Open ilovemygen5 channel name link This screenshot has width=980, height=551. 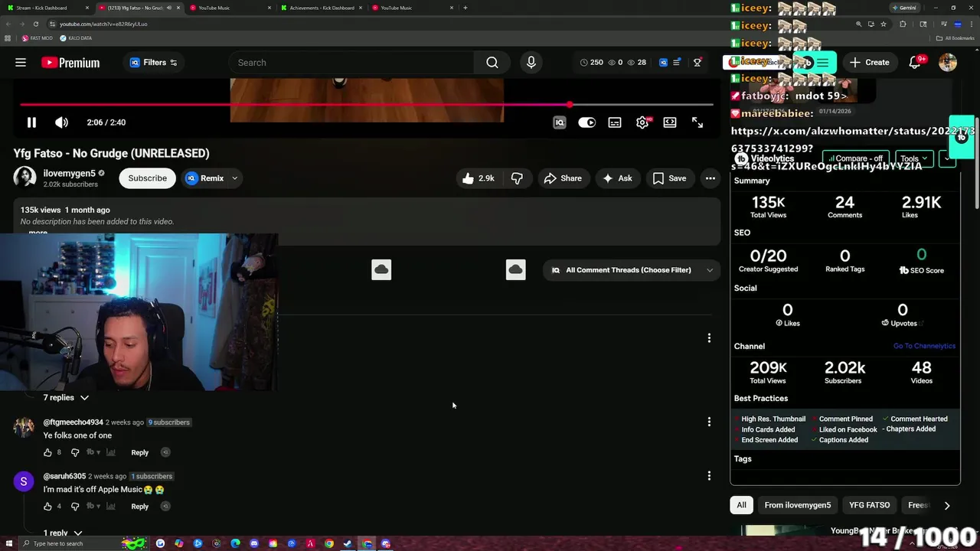(x=69, y=173)
